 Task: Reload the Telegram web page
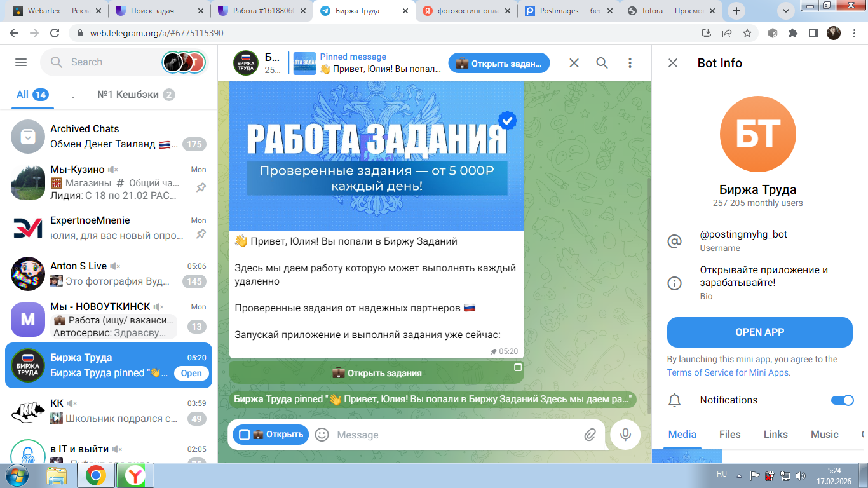pyautogui.click(x=55, y=33)
